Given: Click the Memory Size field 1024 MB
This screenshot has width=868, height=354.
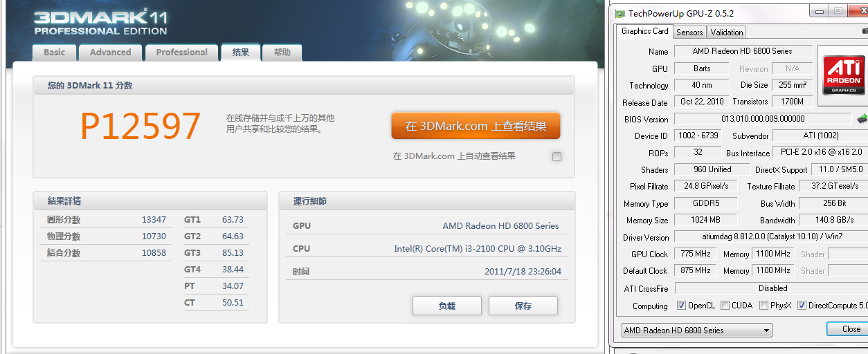Looking at the screenshot, I should click(705, 220).
